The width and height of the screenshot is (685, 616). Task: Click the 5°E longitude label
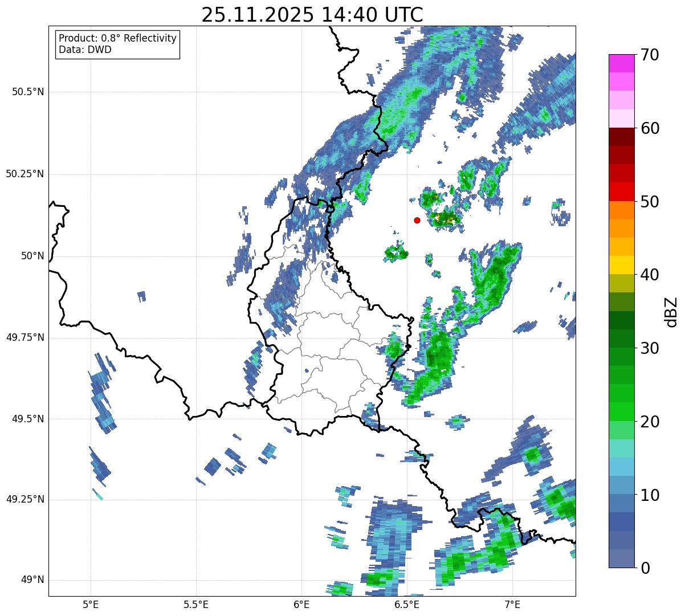[x=91, y=604]
